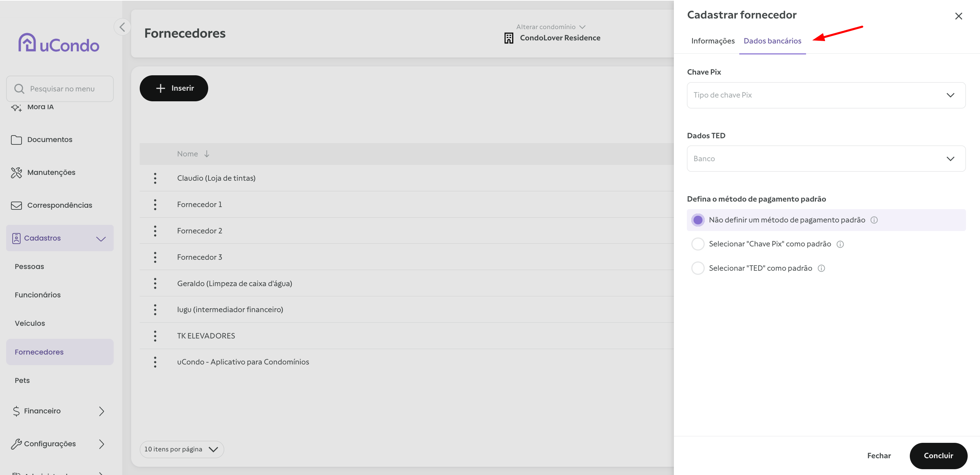Click the Fechar button
Image resolution: width=980 pixels, height=475 pixels.
[x=878, y=455]
